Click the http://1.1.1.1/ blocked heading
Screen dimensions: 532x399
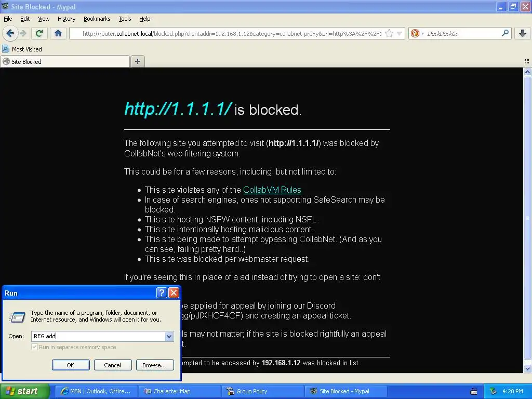tap(212, 109)
